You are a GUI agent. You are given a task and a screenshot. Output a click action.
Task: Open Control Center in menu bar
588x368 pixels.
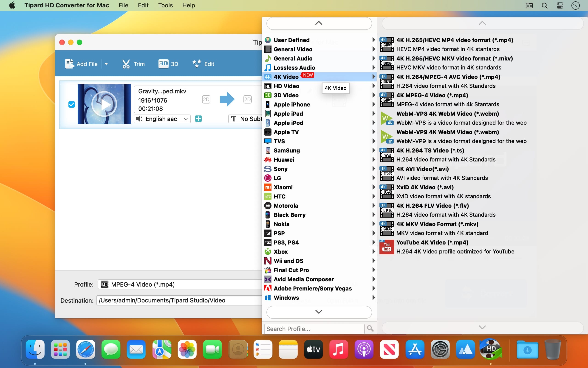tap(560, 5)
